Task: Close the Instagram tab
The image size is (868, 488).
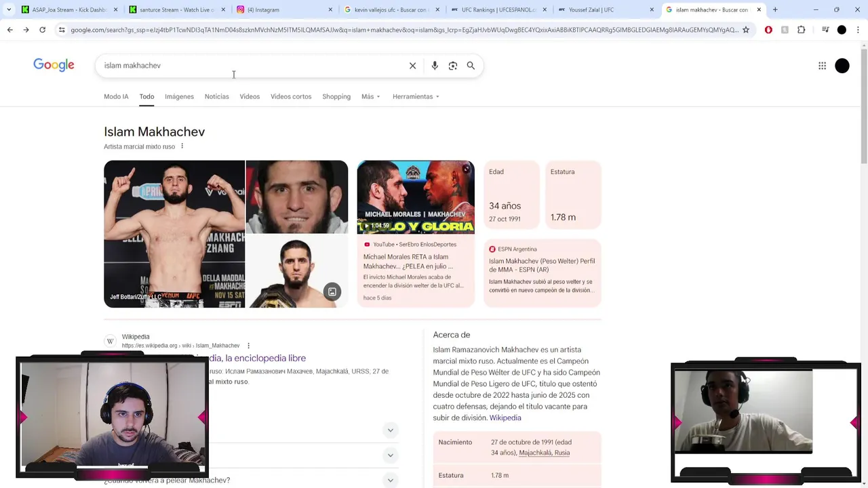Action: pyautogui.click(x=330, y=9)
